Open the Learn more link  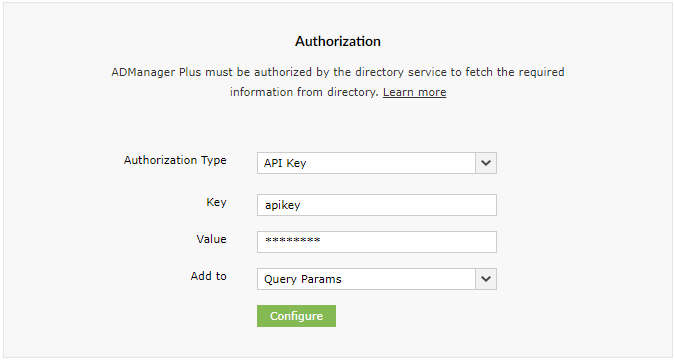tap(414, 92)
